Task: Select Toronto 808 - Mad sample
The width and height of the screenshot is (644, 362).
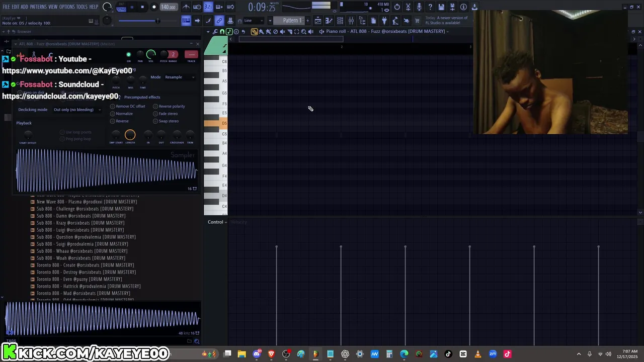Action: tap(83, 293)
